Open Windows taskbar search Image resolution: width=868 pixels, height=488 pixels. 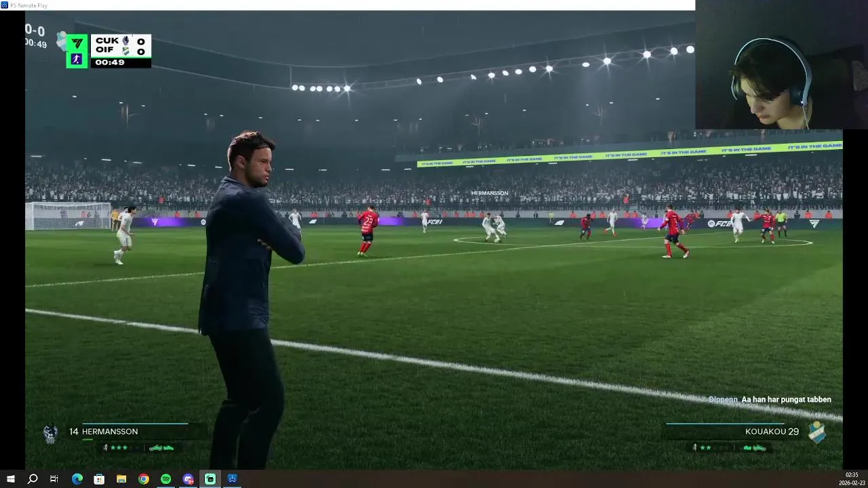32,479
